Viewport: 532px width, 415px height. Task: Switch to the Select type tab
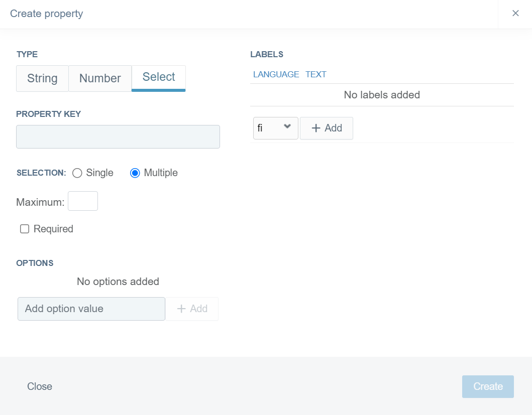tap(159, 77)
